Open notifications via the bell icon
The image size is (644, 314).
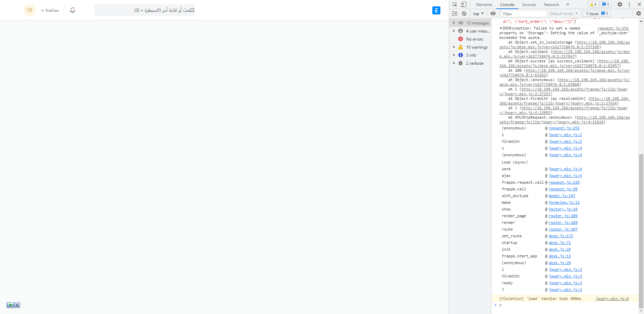[x=72, y=10]
